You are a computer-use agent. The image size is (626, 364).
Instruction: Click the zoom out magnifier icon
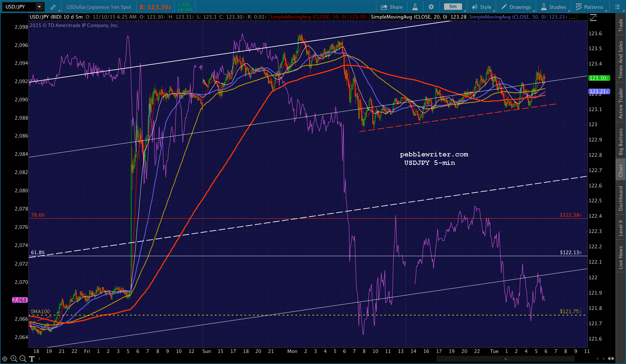click(x=23, y=359)
